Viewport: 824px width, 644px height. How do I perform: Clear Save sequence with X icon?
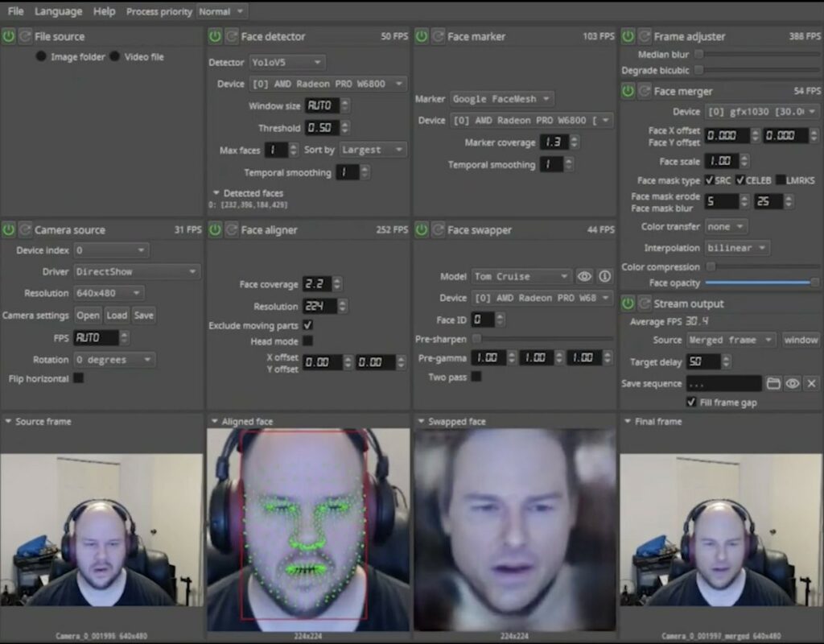pyautogui.click(x=811, y=383)
